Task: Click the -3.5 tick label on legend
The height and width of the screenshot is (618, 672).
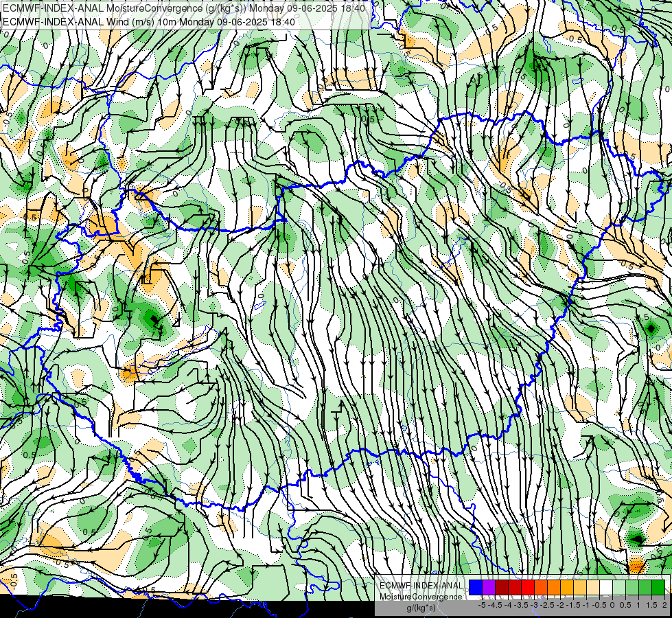Action: 521,605
